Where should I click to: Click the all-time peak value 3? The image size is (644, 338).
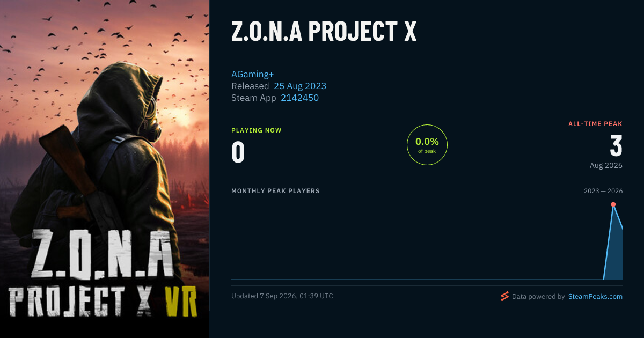[x=616, y=146]
